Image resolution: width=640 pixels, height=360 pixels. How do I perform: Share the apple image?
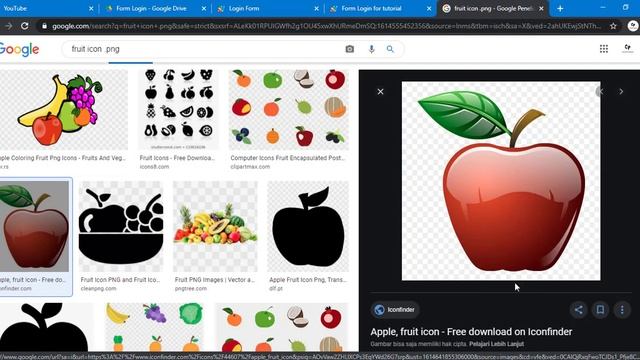(x=578, y=310)
